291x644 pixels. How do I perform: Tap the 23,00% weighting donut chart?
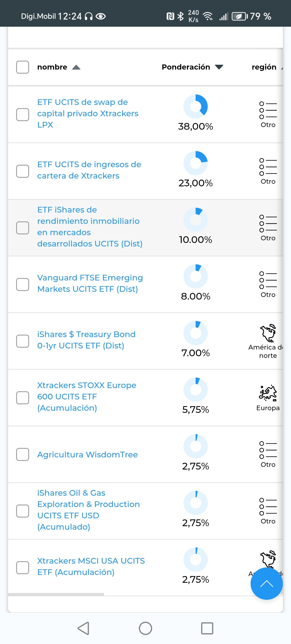196,163
